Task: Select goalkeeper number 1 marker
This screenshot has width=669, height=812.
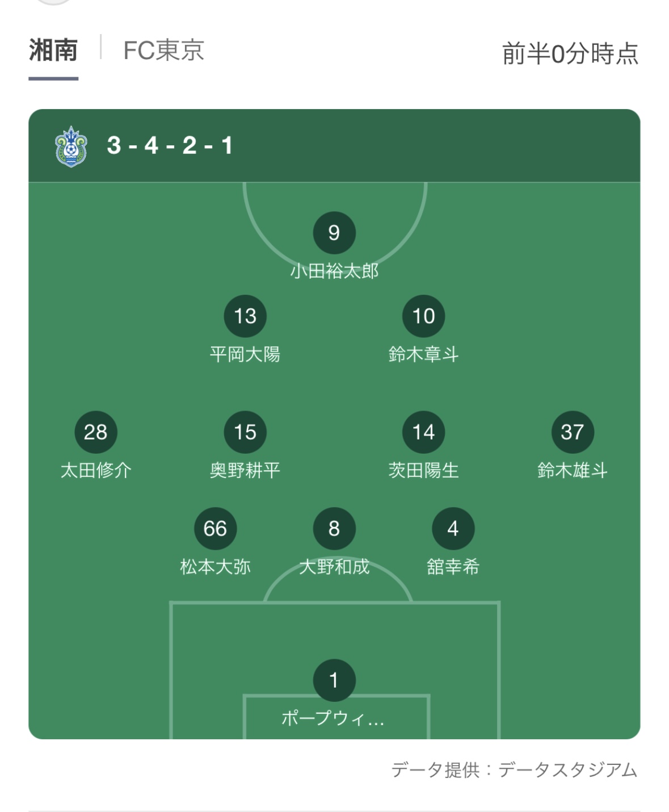Action: point(334,680)
